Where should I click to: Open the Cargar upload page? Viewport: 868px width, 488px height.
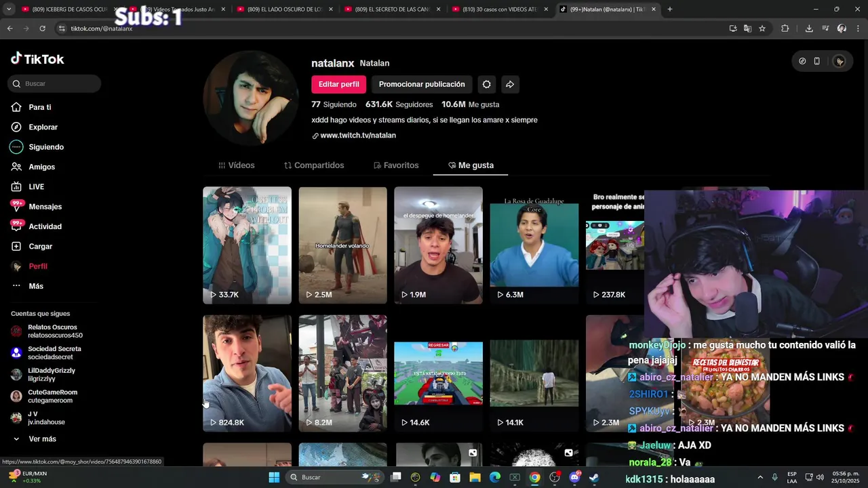coord(40,247)
